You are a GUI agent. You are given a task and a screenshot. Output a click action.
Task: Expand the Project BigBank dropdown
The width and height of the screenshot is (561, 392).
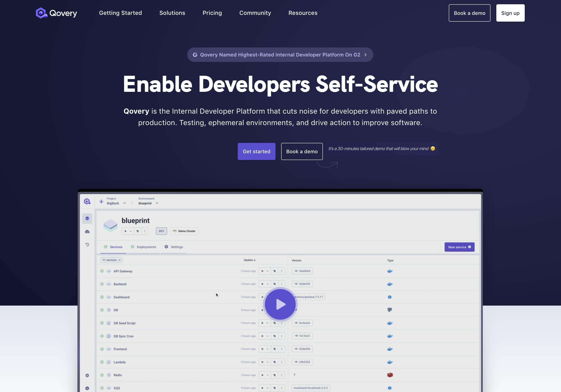coord(125,203)
